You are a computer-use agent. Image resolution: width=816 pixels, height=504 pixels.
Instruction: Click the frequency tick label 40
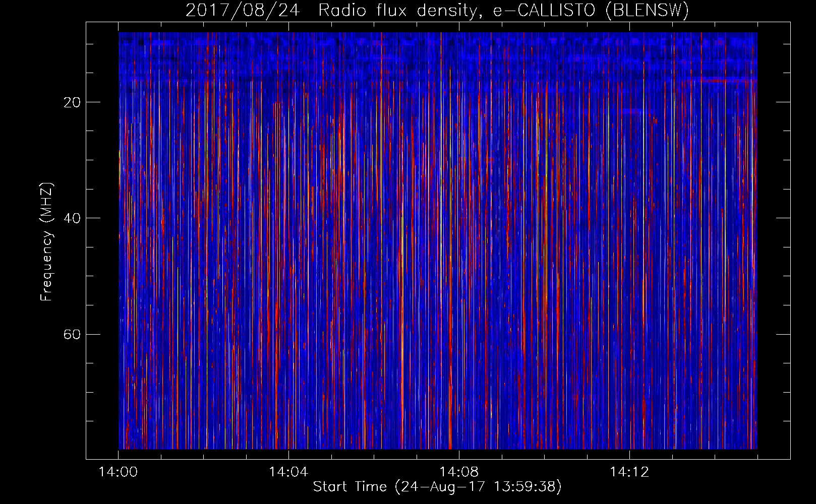click(x=73, y=218)
